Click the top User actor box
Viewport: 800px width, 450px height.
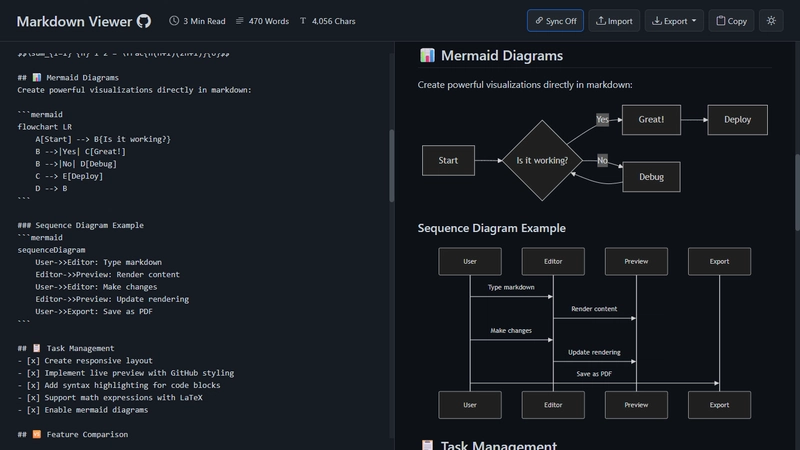pos(470,261)
